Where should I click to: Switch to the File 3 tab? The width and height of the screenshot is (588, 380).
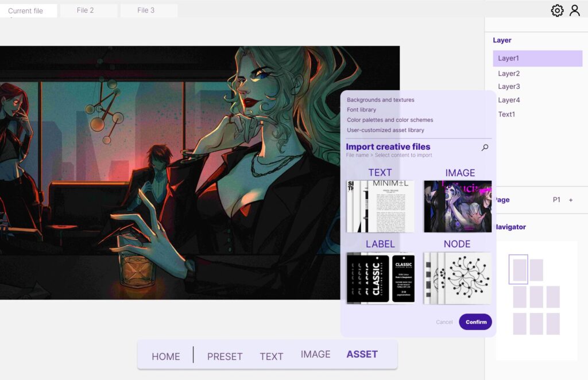pyautogui.click(x=146, y=10)
